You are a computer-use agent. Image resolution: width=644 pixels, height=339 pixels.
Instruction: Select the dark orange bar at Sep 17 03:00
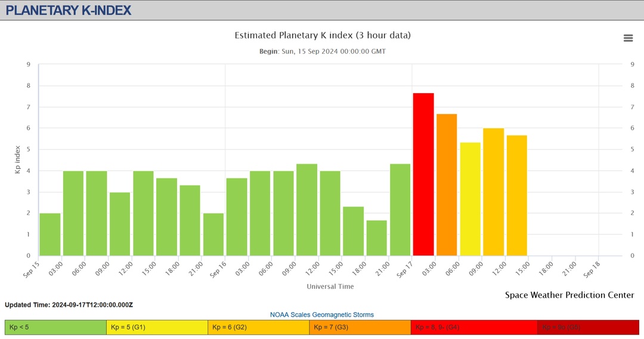pos(447,185)
